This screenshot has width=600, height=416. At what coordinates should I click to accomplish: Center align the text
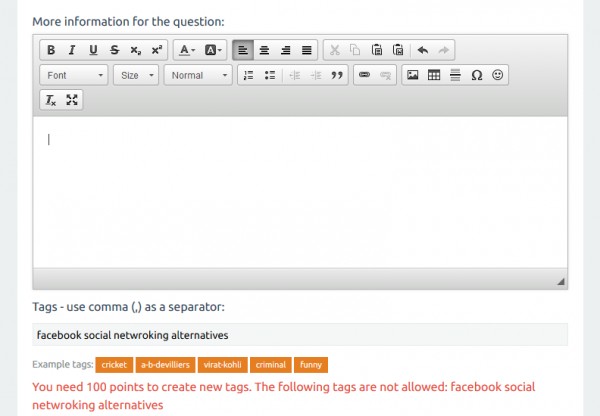tap(265, 50)
